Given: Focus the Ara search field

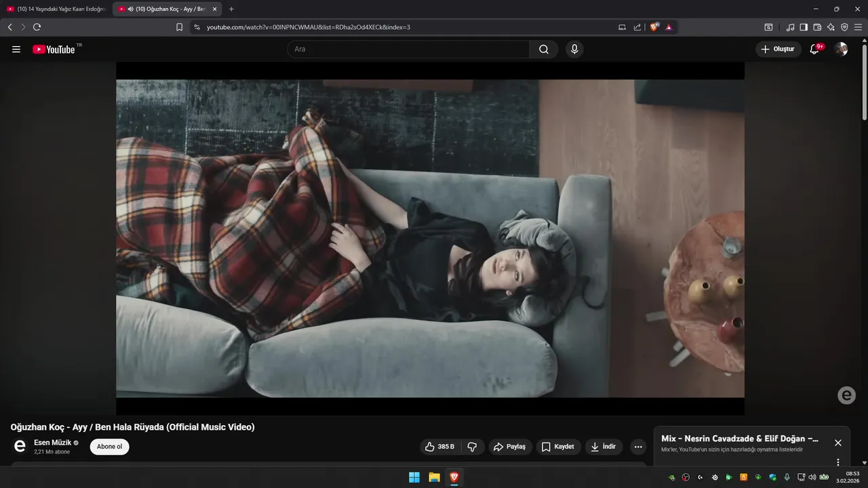Looking at the screenshot, I should coord(408,49).
